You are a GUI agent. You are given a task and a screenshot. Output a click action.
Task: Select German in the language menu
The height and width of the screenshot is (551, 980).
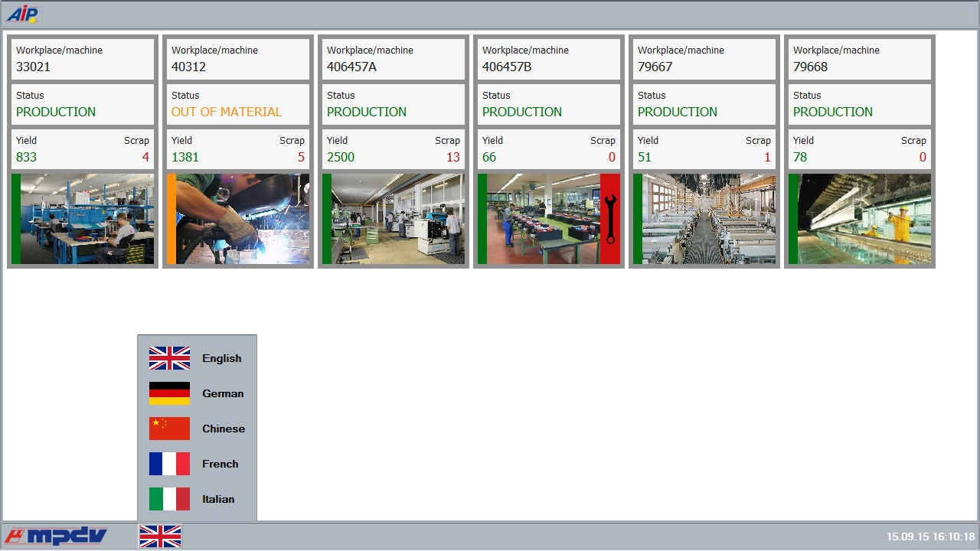coord(197,393)
